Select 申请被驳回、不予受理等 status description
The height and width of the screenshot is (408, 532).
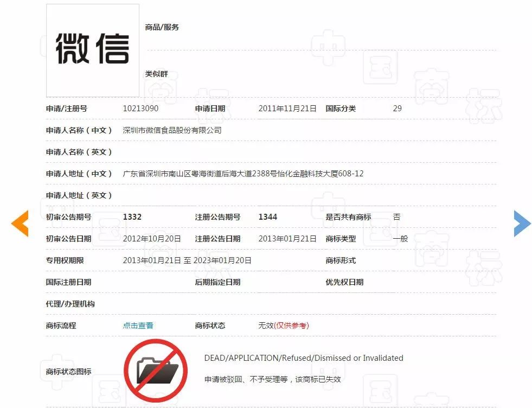pos(272,379)
